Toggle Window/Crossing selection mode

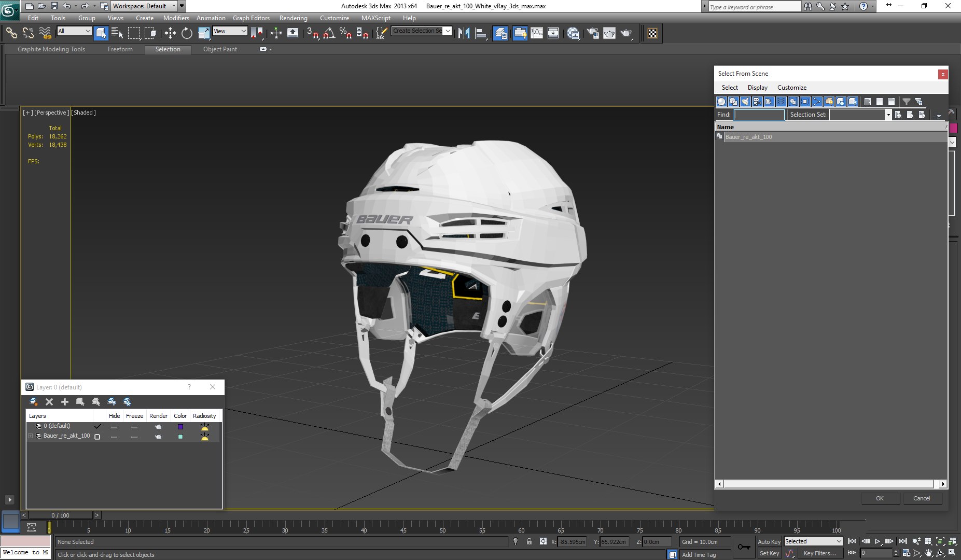click(150, 33)
